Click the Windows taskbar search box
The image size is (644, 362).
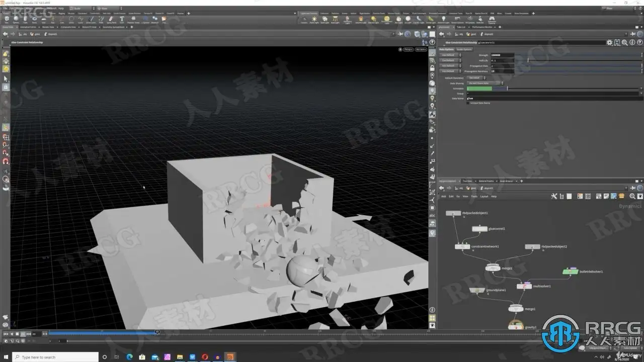[x=43, y=357]
